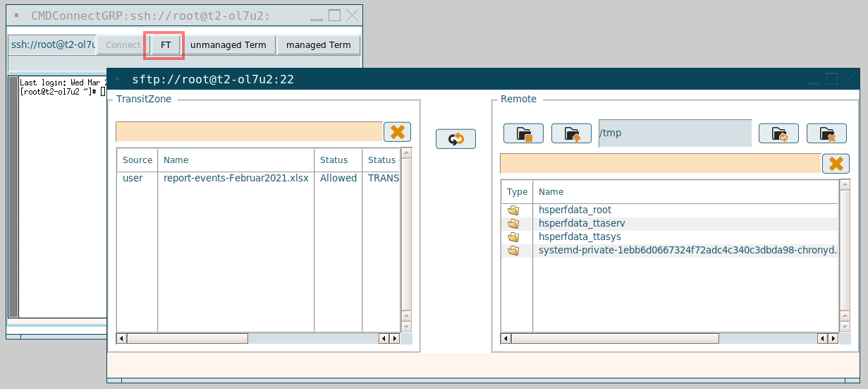Open the hsperfdata_root folder icon
Image resolution: width=868 pixels, height=389 pixels.
[x=513, y=210]
